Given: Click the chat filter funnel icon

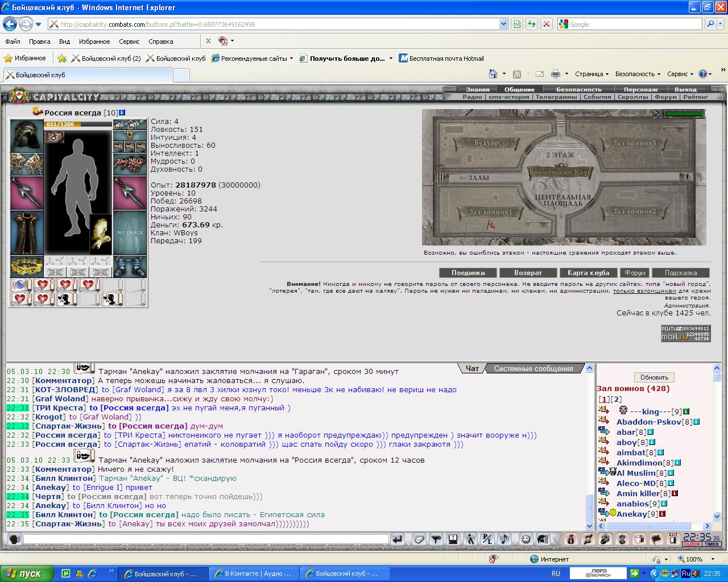Looking at the screenshot, I should pos(436,539).
